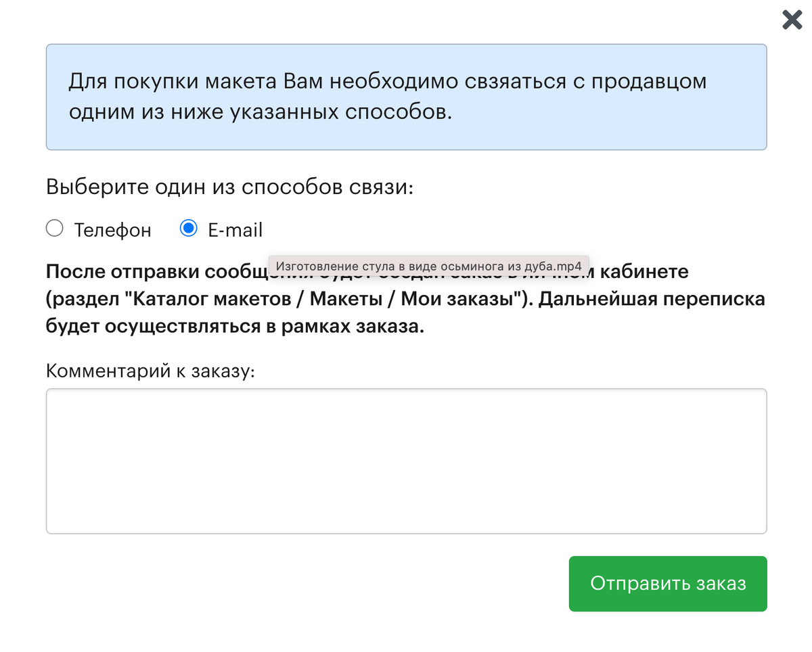This screenshot has height=652, width=812.
Task: Submit with the Отправить заказ button
Action: 668,584
